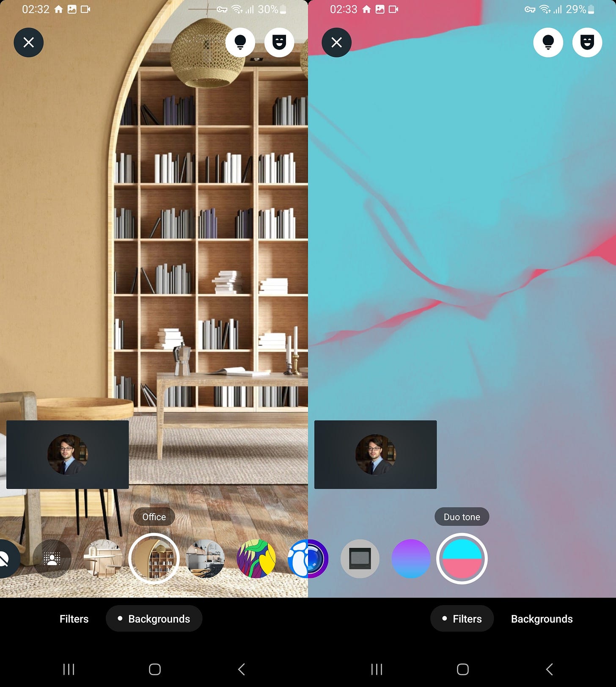Go back using left screen's nav arrow
The height and width of the screenshot is (687, 616).
tap(242, 669)
